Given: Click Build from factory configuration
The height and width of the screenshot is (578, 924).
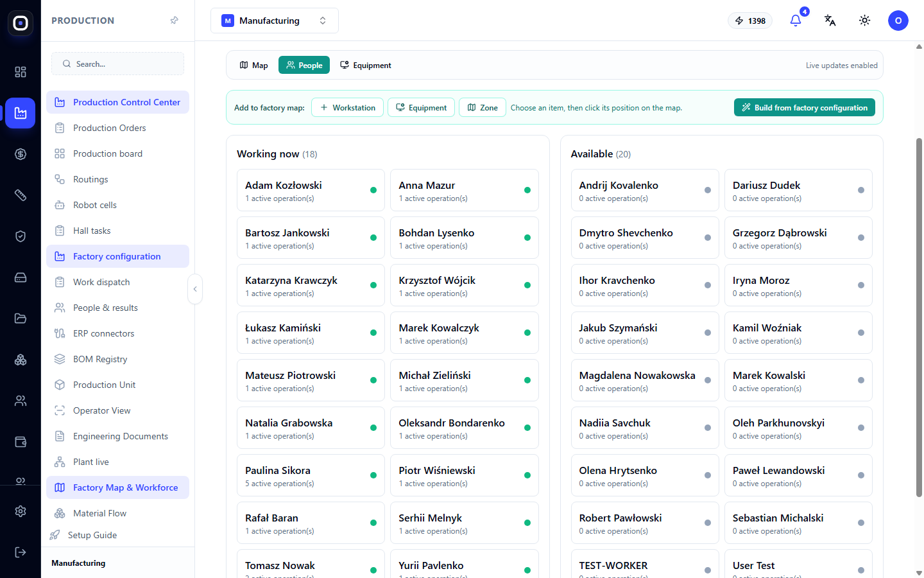Looking at the screenshot, I should click(x=805, y=107).
